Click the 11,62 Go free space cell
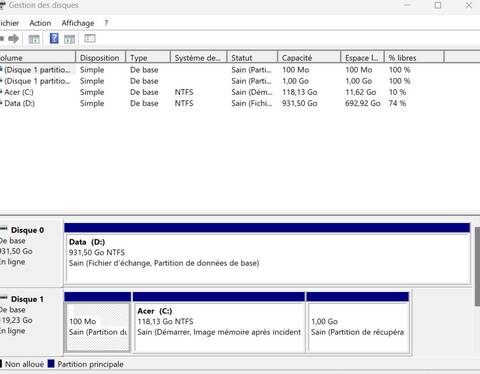 (361, 92)
